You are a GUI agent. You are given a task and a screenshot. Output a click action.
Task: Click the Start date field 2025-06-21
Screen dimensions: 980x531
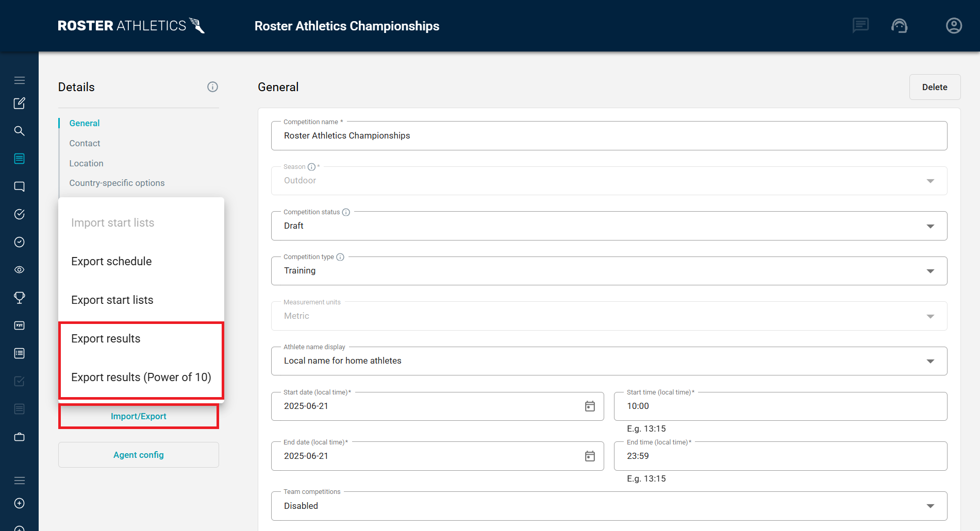pos(437,406)
